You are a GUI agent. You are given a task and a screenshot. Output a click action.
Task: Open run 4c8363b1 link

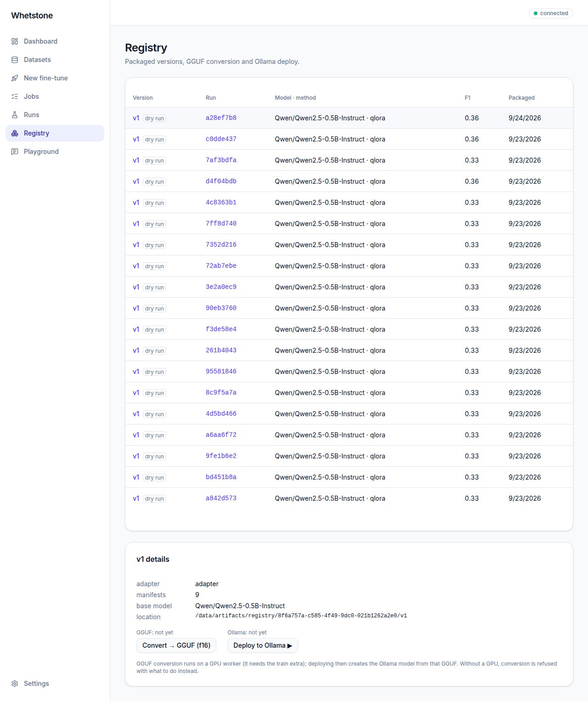221,203
